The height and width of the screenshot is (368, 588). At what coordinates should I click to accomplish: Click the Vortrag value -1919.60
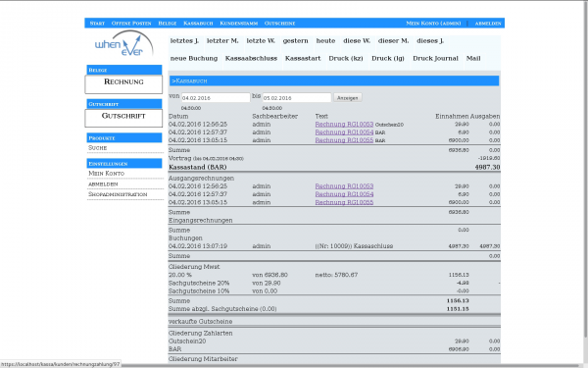[489, 158]
